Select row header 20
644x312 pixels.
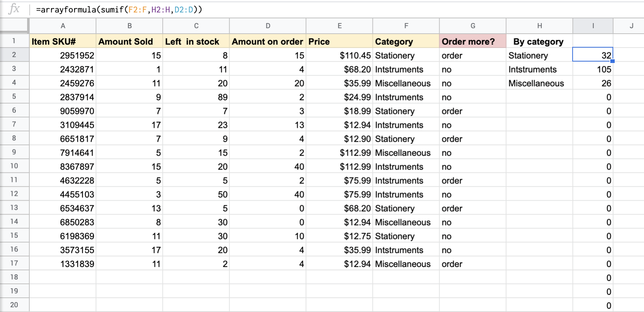(x=14, y=304)
